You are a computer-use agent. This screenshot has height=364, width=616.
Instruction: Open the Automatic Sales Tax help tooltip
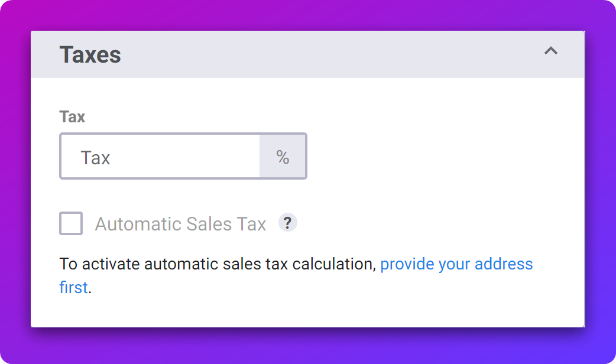[287, 223]
